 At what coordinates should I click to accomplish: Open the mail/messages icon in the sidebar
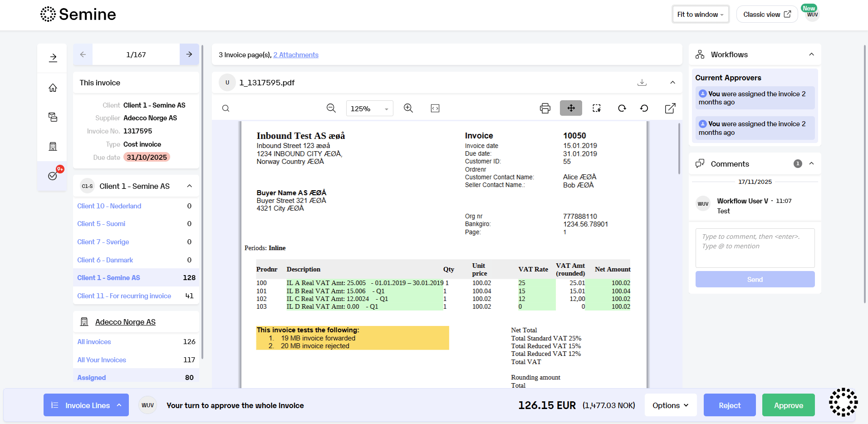pos(52,117)
